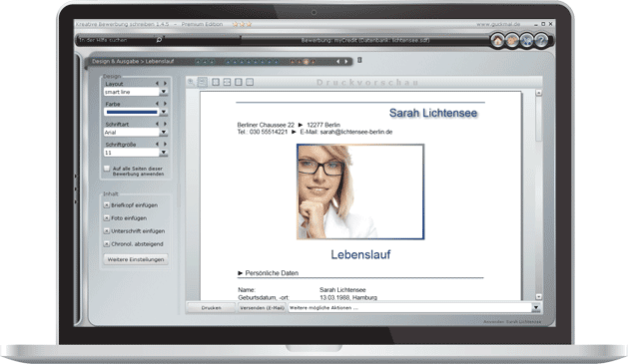Toggle 'Briefkopf einfügen' checkbox
628x364 pixels.
click(107, 205)
